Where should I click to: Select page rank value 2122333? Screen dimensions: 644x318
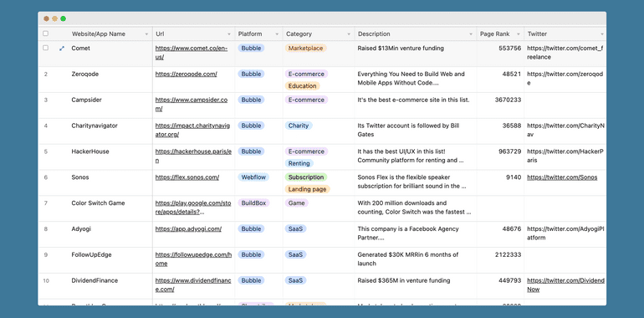click(508, 254)
